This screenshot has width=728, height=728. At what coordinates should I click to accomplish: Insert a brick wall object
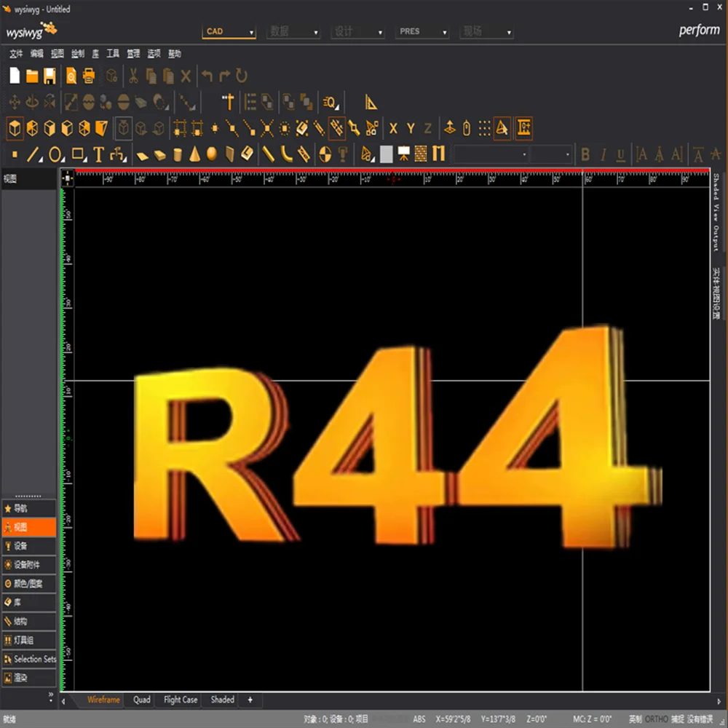click(421, 154)
